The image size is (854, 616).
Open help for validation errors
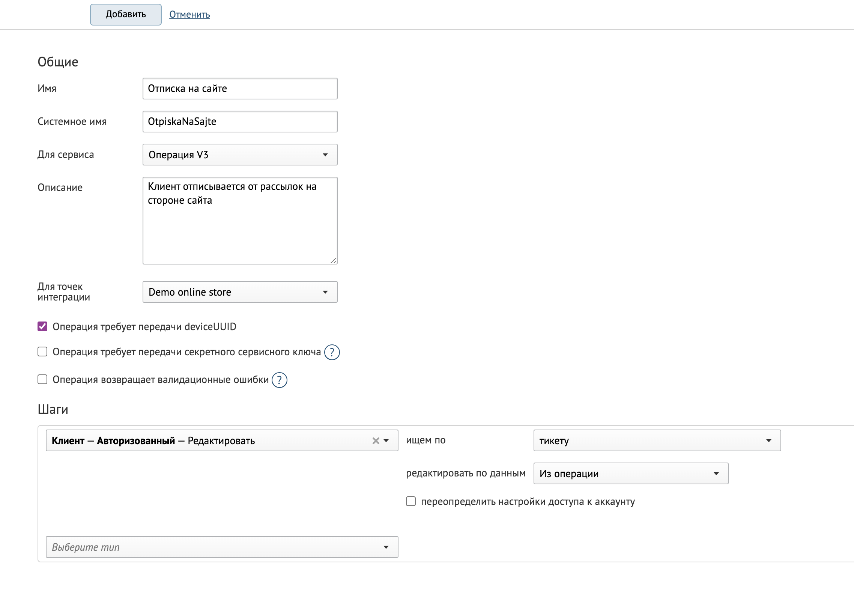pos(280,380)
